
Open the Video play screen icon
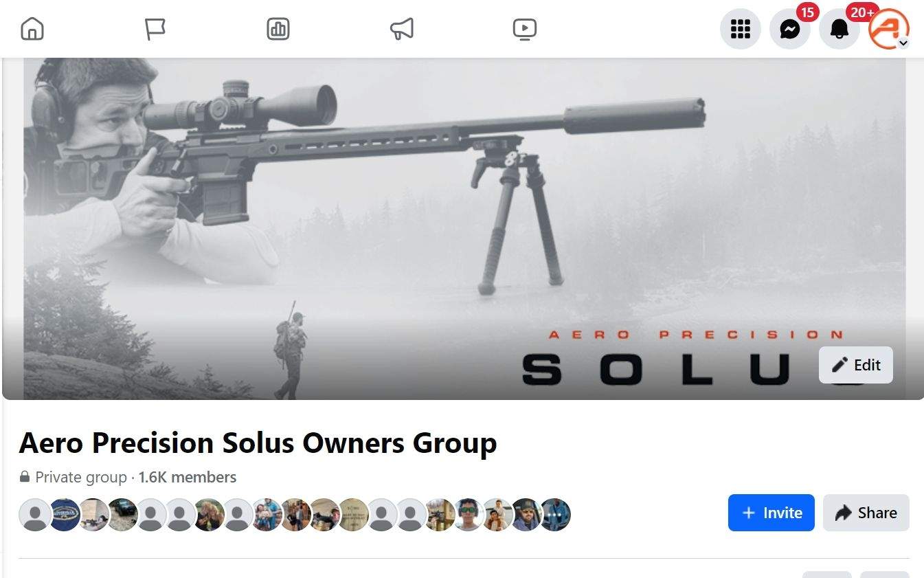pyautogui.click(x=524, y=29)
